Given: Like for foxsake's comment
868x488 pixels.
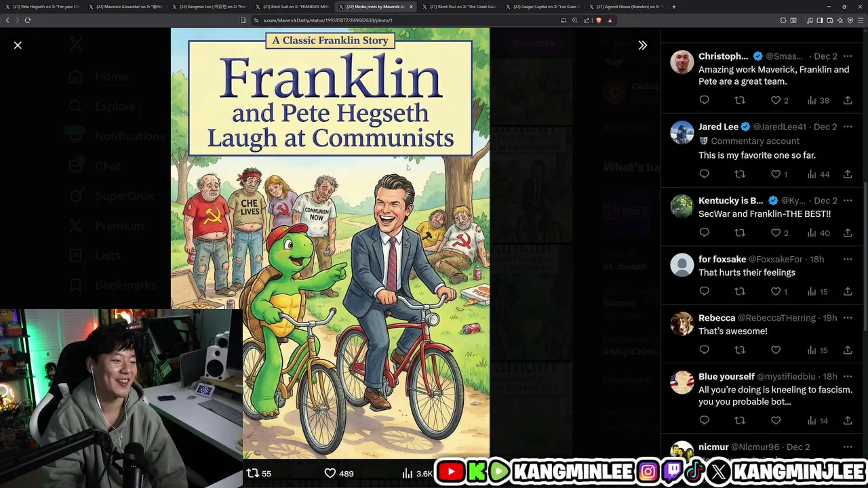Looking at the screenshot, I should pos(779,291).
